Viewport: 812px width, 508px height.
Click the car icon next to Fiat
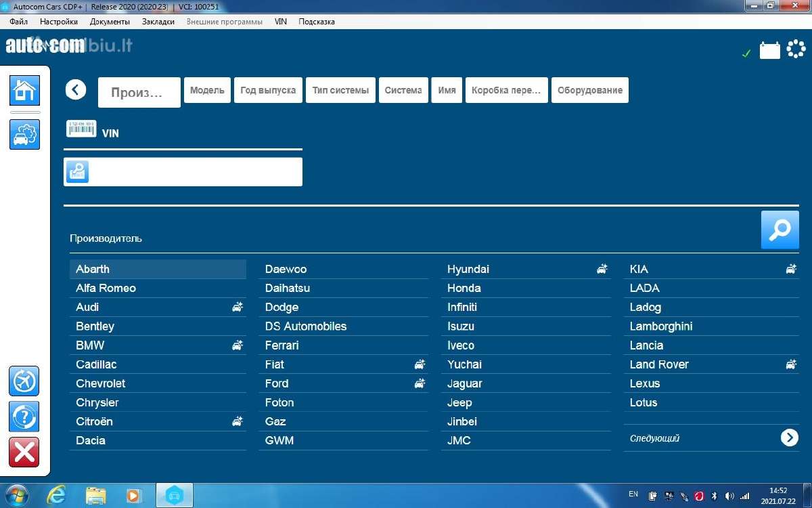(x=420, y=364)
